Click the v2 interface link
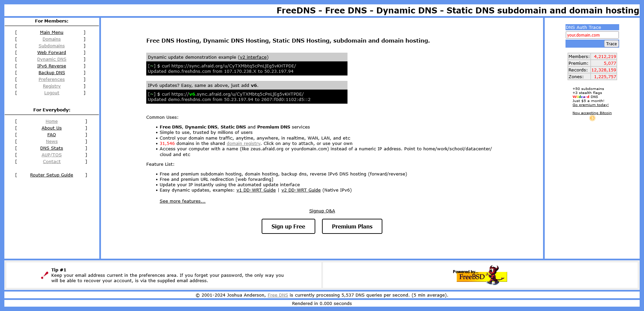Screen dimensions: 644x311 tap(253, 57)
